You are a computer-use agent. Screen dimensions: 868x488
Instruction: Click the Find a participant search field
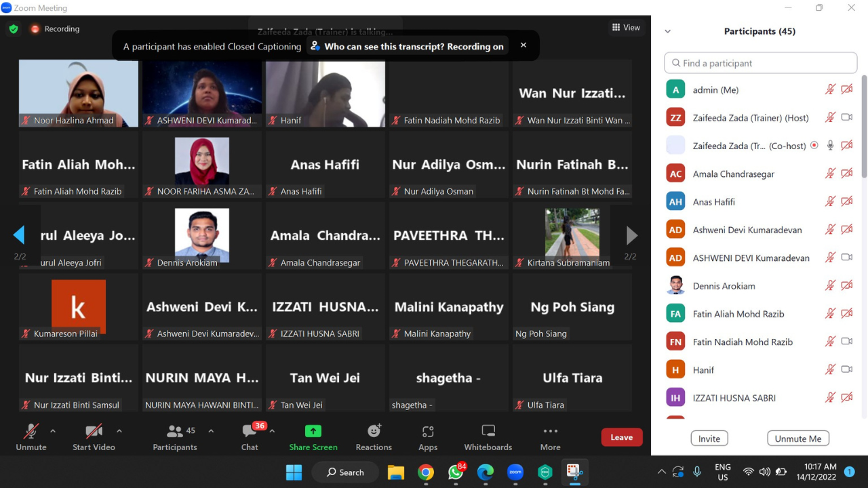tap(761, 63)
